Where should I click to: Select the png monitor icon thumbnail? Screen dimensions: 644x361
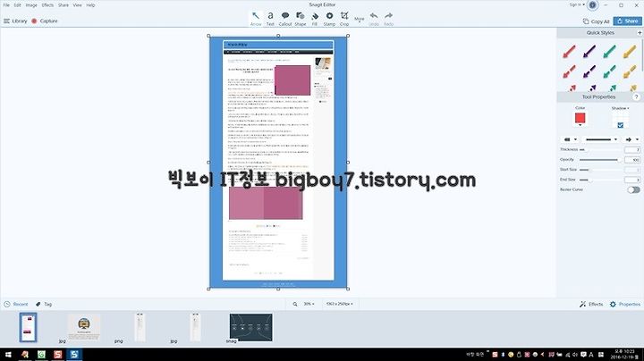84,327
